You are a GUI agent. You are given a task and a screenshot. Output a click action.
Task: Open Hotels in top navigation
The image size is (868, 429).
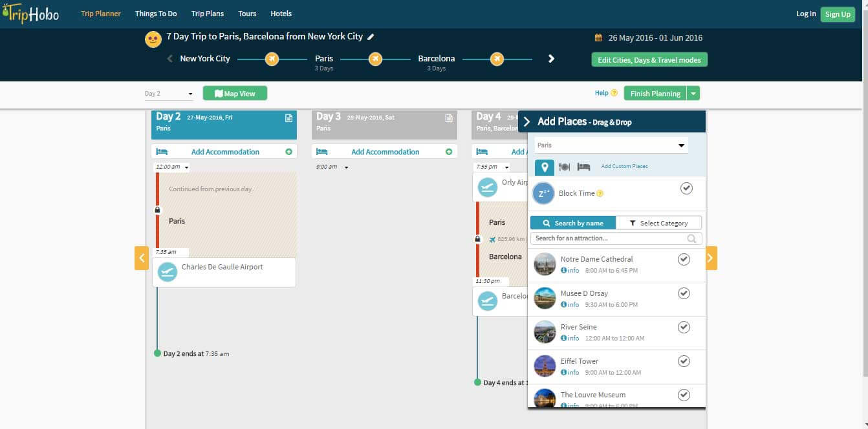click(x=281, y=14)
